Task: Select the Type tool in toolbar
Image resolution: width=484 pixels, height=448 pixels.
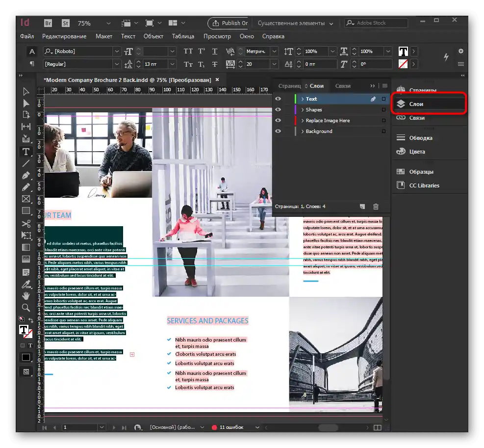Action: 26,152
